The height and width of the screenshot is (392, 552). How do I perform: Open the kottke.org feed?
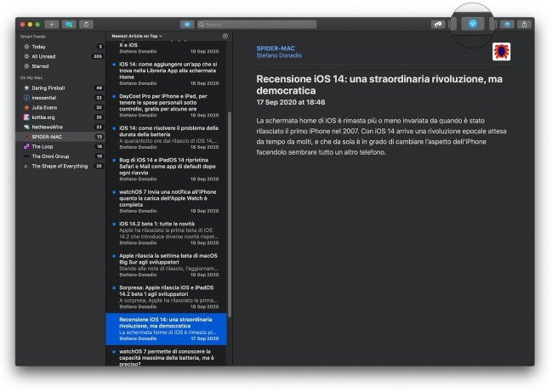pos(61,117)
